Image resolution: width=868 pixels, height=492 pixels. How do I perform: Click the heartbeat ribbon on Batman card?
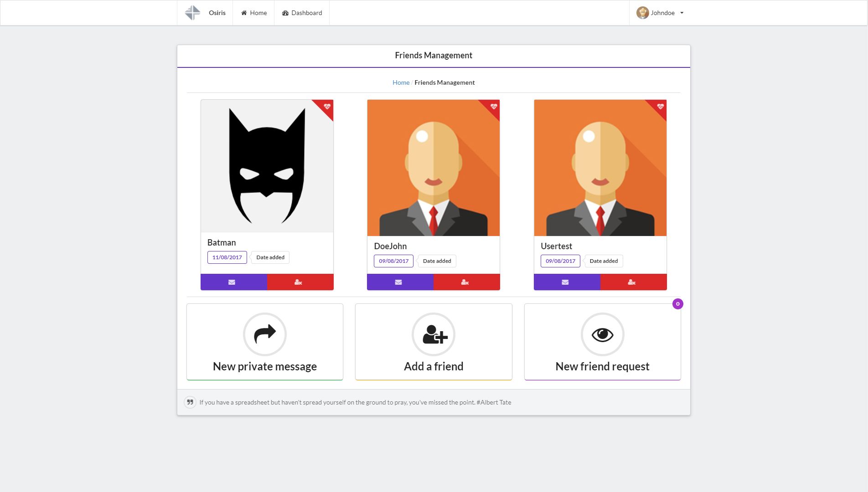(326, 107)
